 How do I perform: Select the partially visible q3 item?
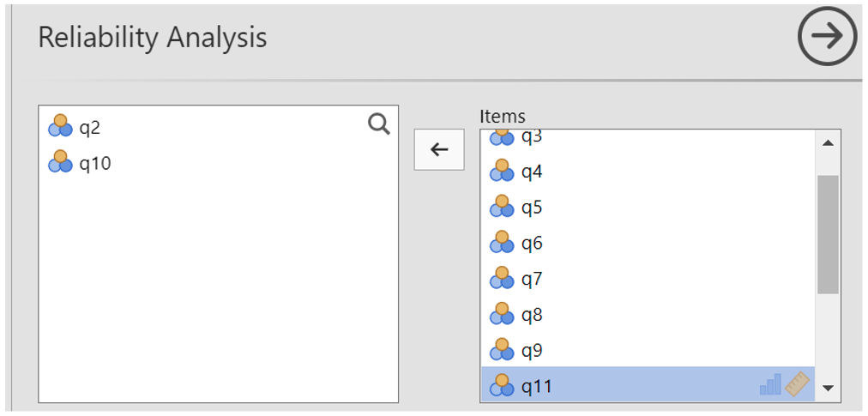pyautogui.click(x=532, y=137)
